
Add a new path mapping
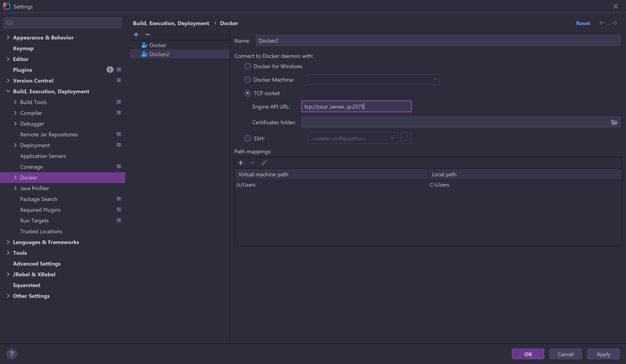(240, 163)
